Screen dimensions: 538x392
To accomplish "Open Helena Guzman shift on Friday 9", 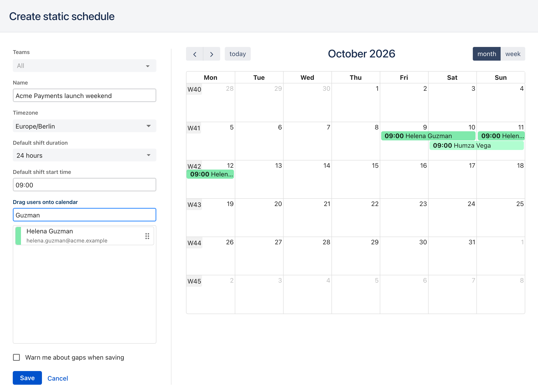I will point(428,136).
